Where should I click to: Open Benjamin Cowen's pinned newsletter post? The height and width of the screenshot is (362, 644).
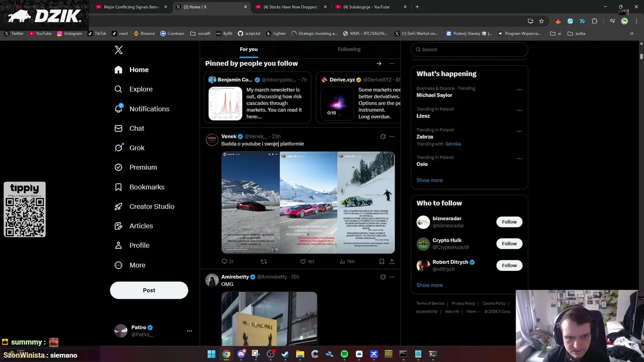pos(258,98)
